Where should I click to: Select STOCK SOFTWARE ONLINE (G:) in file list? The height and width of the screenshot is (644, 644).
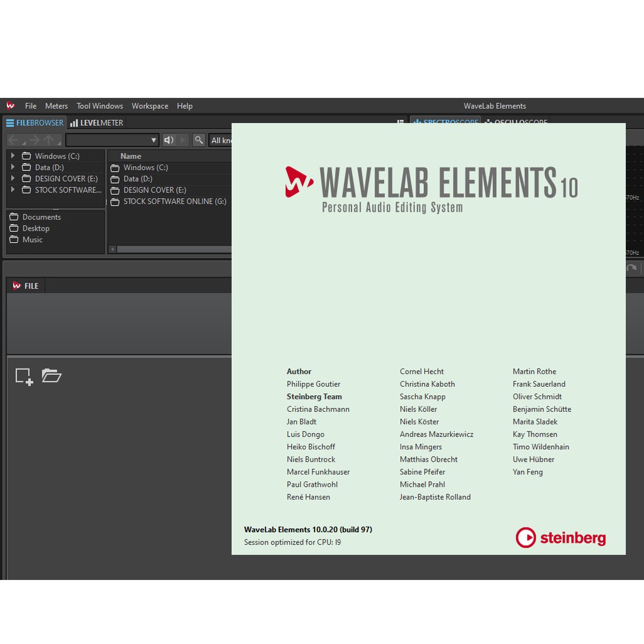174,201
